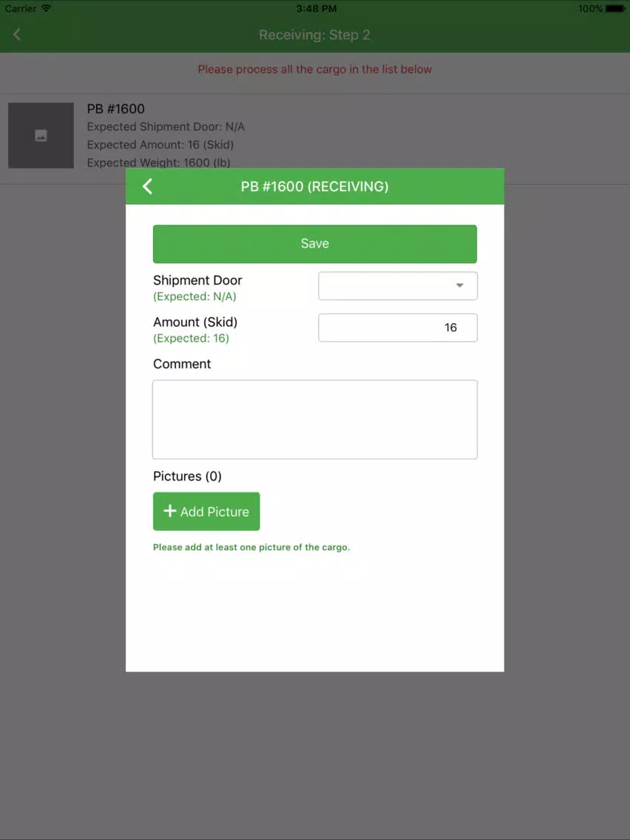Open the Shipment Door dropdown
Image resolution: width=630 pixels, height=840 pixels.
[x=398, y=285]
